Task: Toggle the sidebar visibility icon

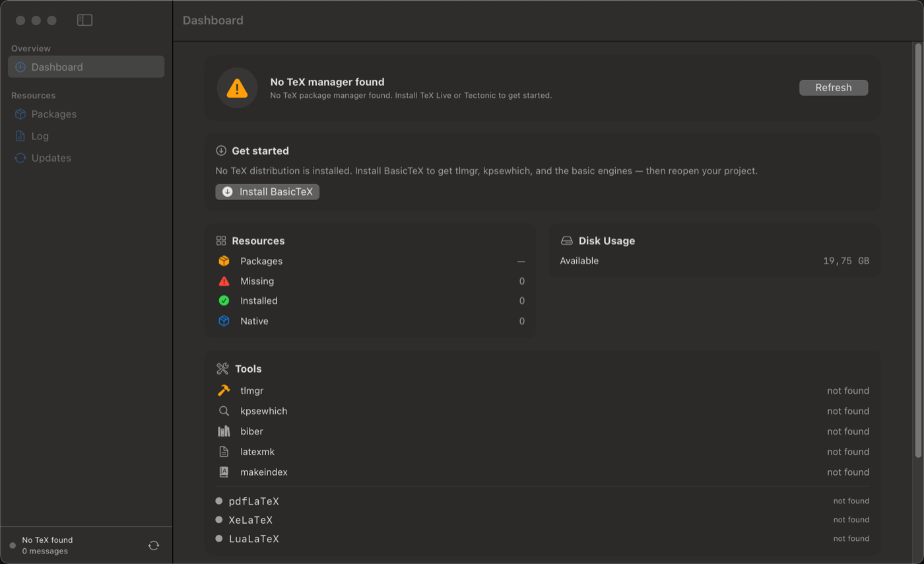Action: 84,20
